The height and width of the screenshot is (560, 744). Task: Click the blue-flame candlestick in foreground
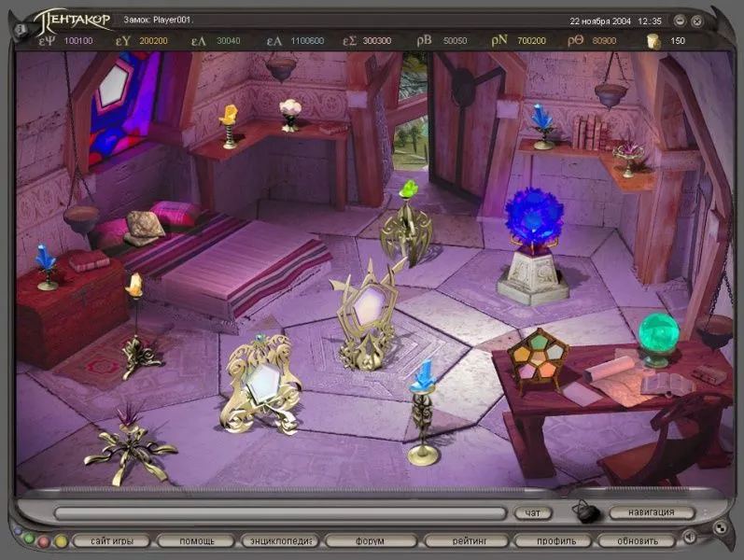(x=424, y=411)
